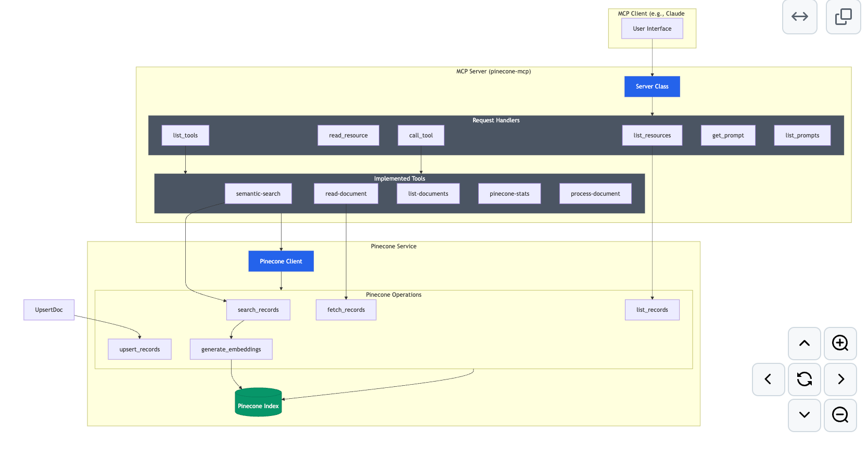Pan the diagram down with chevron
Viewport: 868px width, 455px height.
click(804, 415)
